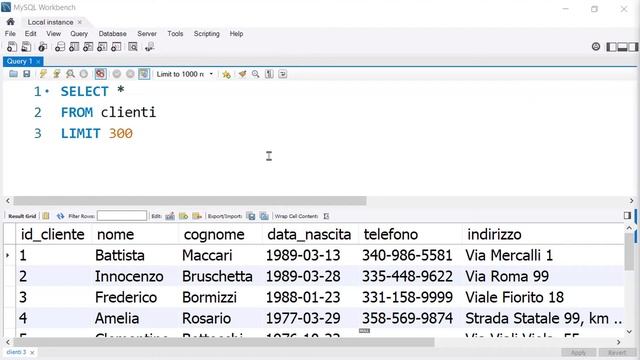Save snippet with star icon

226,74
